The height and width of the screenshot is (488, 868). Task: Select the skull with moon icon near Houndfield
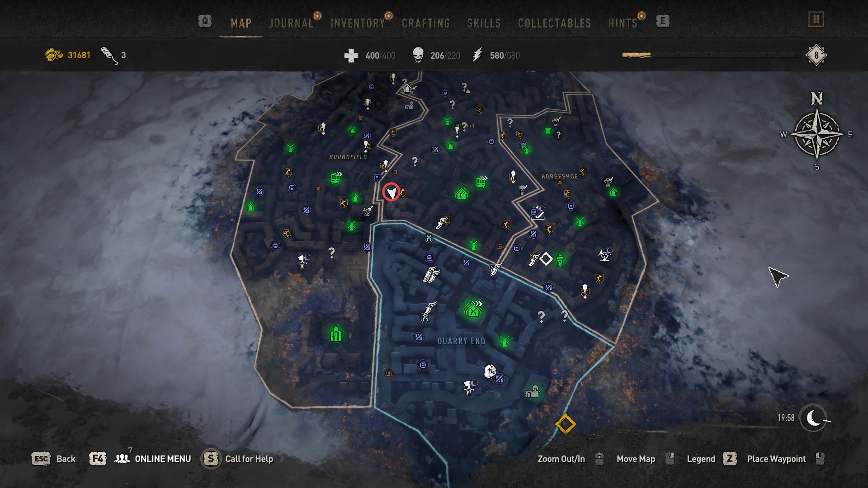click(303, 261)
